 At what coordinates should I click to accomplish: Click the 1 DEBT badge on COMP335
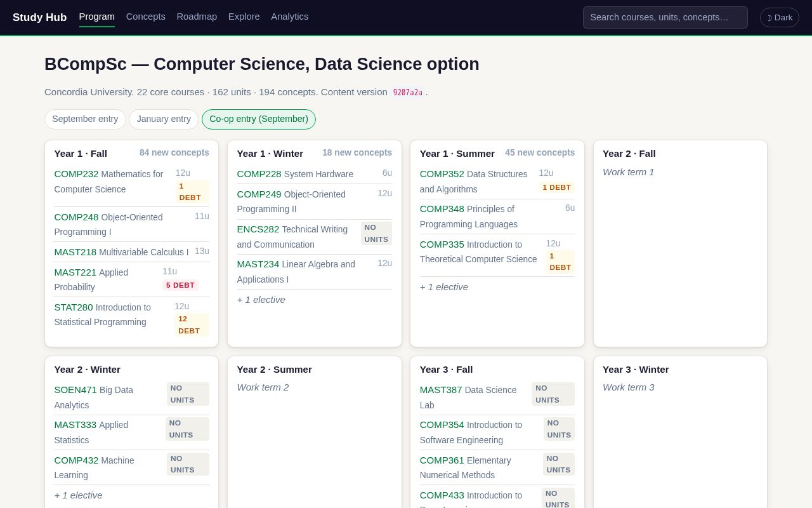(560, 262)
